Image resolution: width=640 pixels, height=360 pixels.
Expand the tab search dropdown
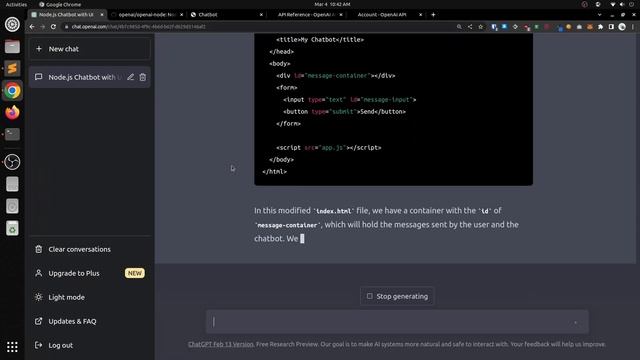(x=599, y=15)
